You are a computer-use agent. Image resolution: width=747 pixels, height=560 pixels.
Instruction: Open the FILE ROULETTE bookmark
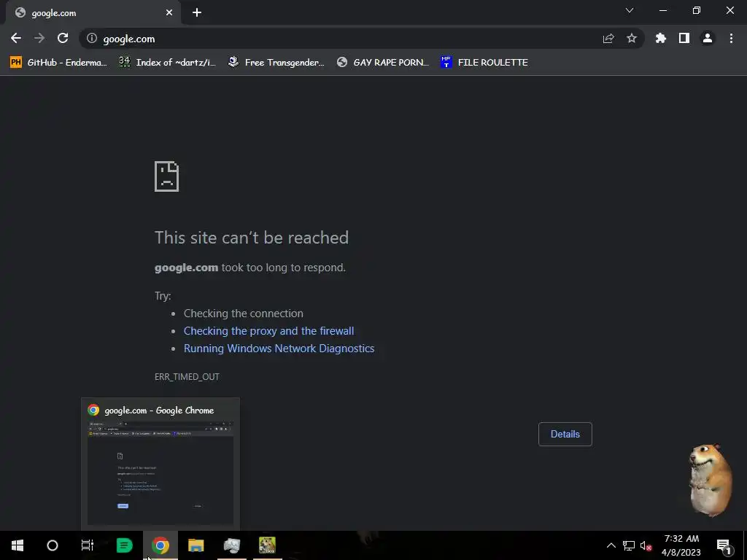pyautogui.click(x=484, y=63)
